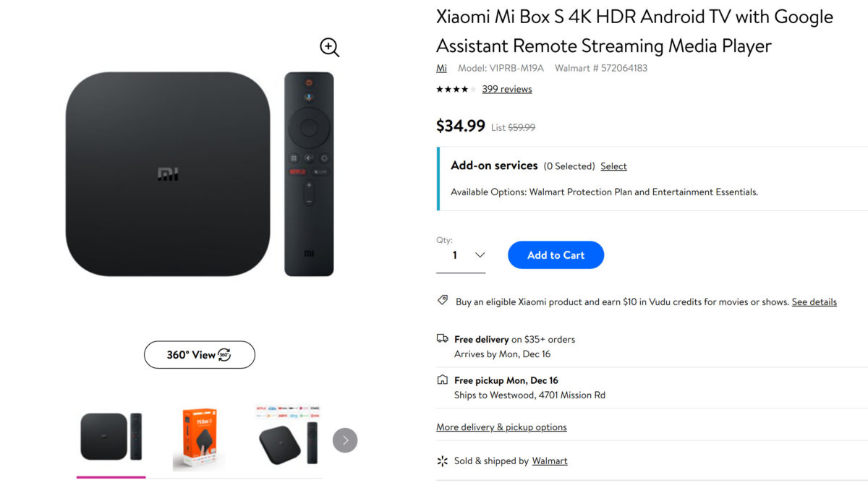Open the 399 reviews link
868x488 pixels.
[x=506, y=90]
